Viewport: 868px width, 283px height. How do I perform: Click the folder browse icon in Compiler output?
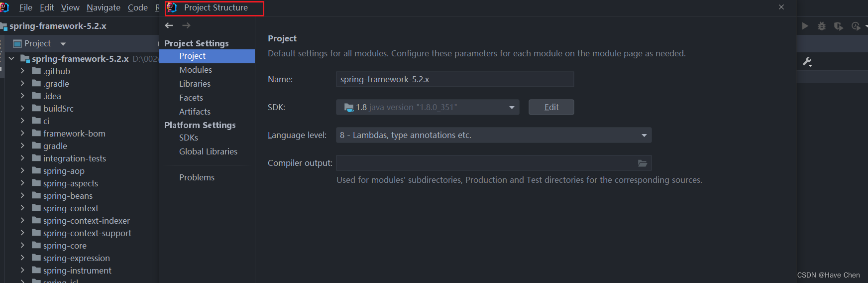643,163
